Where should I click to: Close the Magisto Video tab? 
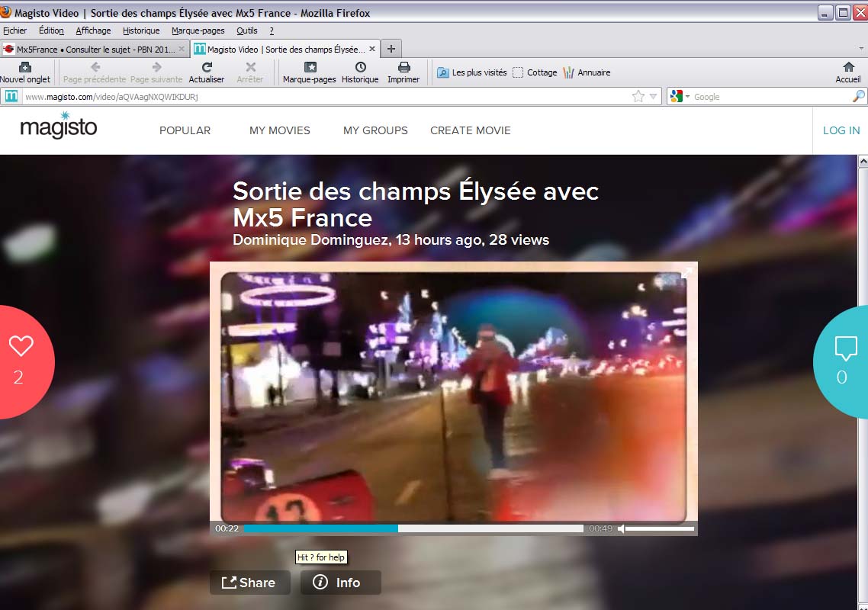(372, 50)
